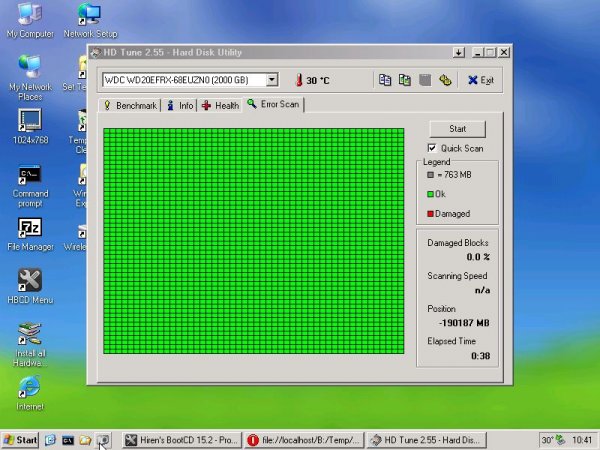600x450 pixels.
Task: Click the red Damaged legend swatch
Action: (430, 214)
